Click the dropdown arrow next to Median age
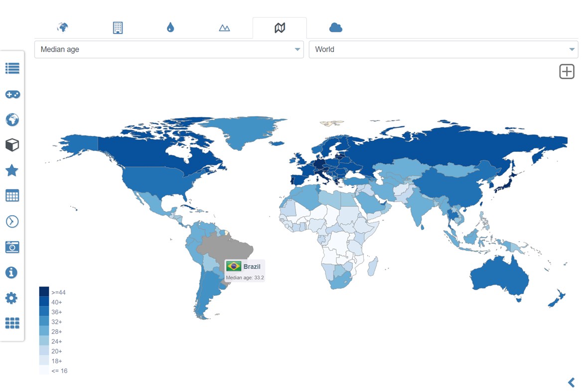The image size is (588, 392). 297,49
